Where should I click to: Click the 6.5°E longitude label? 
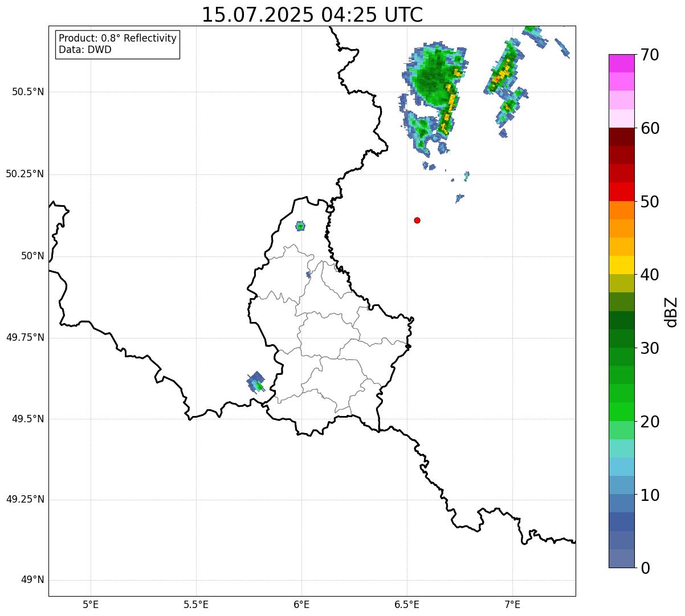pos(407,604)
